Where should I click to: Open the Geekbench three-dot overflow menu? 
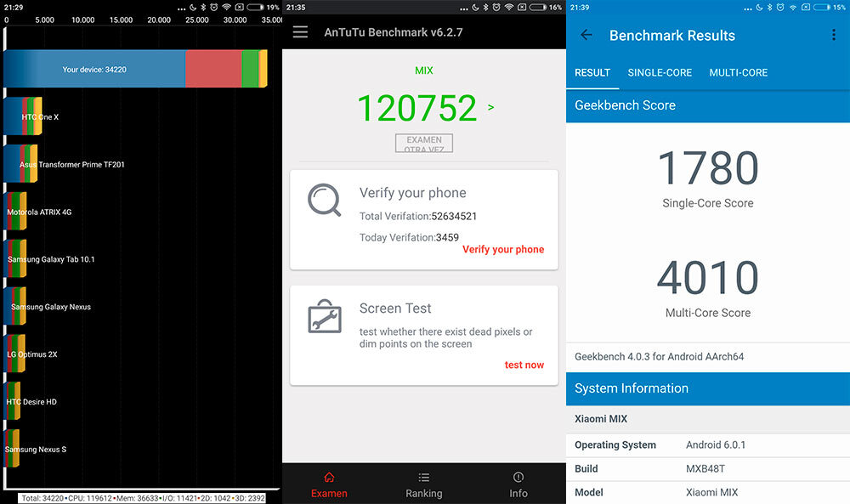833,35
